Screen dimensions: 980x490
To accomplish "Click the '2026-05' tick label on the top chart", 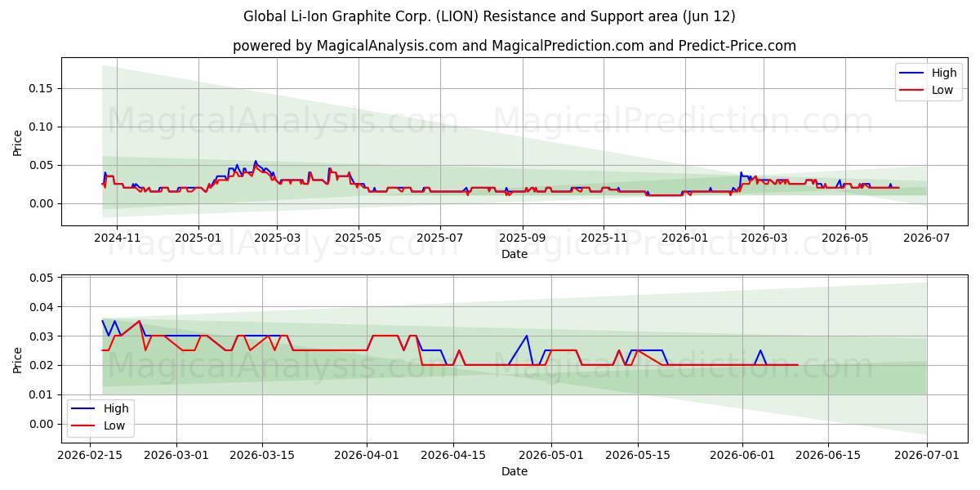I will tap(845, 238).
